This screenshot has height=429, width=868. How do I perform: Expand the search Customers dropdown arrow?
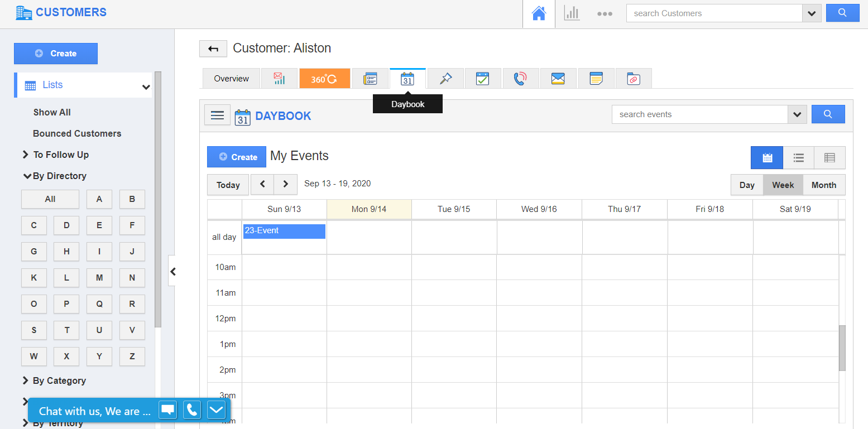(811, 14)
